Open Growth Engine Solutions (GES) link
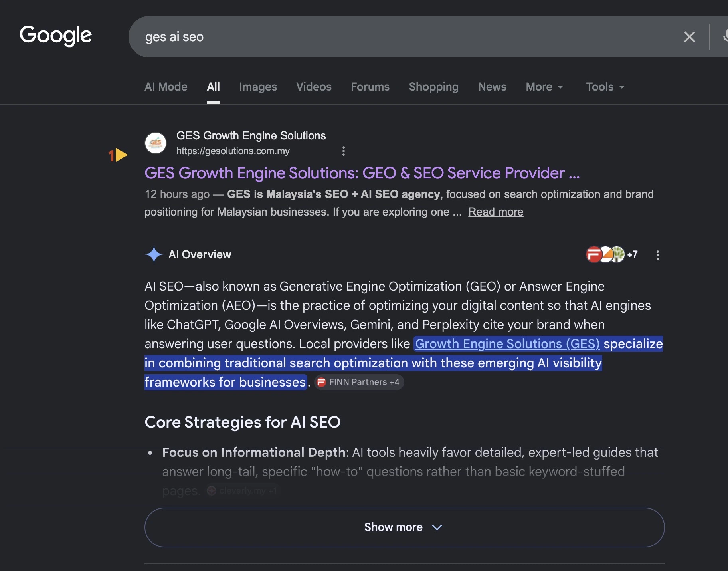This screenshot has width=728, height=571. click(x=507, y=344)
